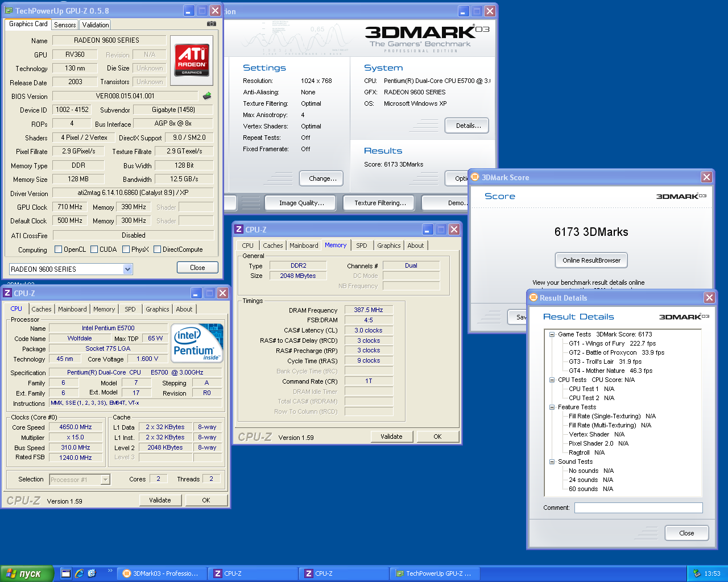Select the '24 sounds' result row
Viewport: 728px width, 582px height.
click(x=591, y=480)
